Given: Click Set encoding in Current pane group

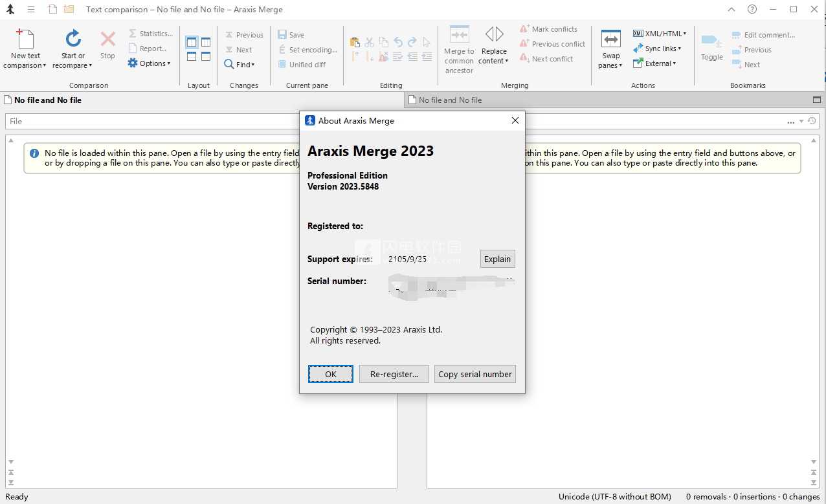Looking at the screenshot, I should [307, 50].
